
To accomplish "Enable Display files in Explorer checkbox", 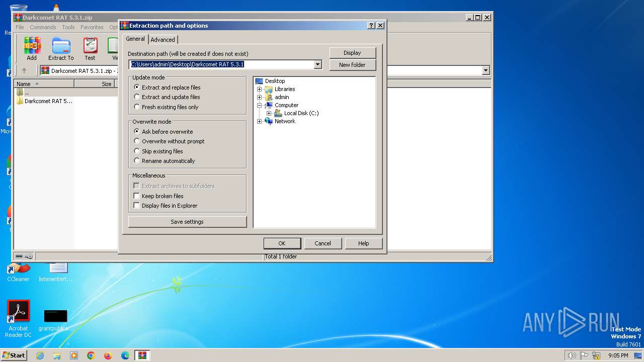I will (x=136, y=206).
